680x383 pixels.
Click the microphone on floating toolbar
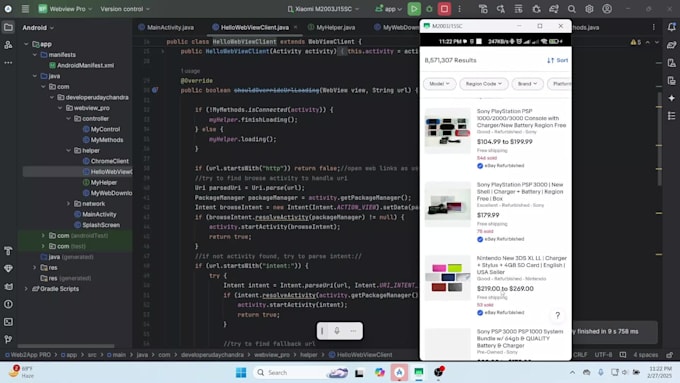(337, 331)
